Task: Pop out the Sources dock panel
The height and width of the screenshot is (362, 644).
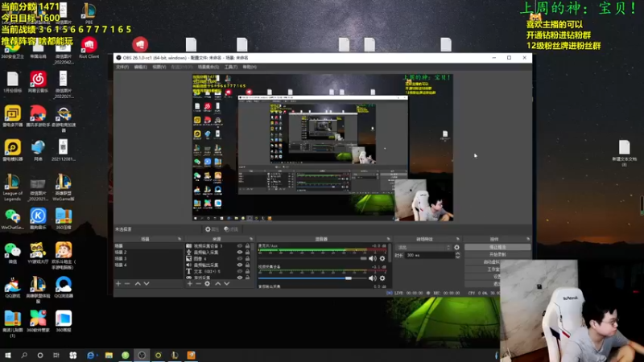Action: 251,239
